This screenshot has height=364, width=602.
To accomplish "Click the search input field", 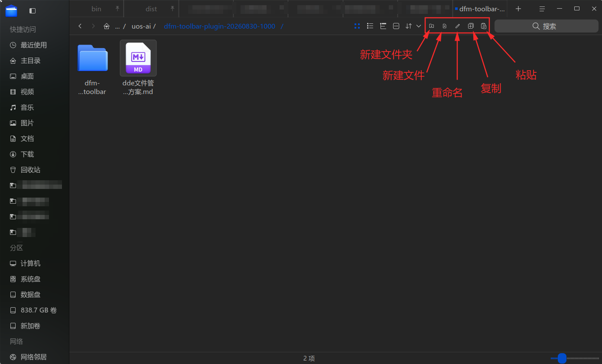I will tap(544, 26).
